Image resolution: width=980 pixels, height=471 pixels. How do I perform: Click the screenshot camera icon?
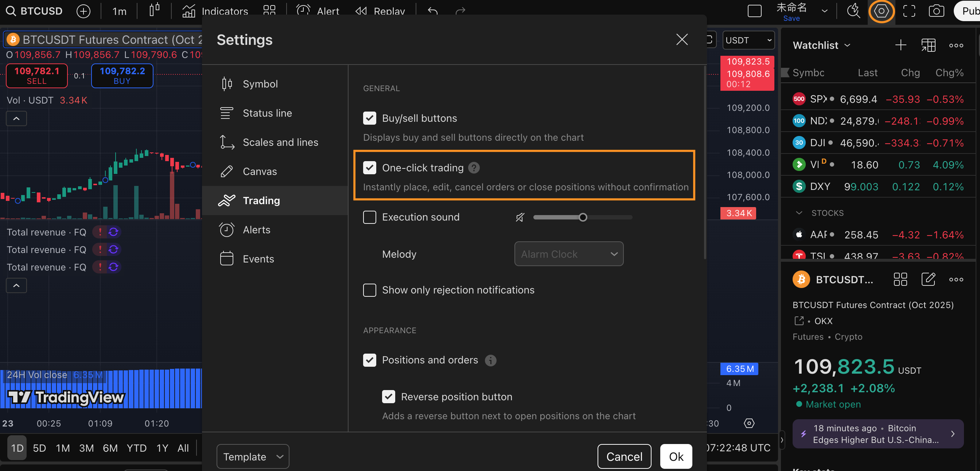coord(936,11)
